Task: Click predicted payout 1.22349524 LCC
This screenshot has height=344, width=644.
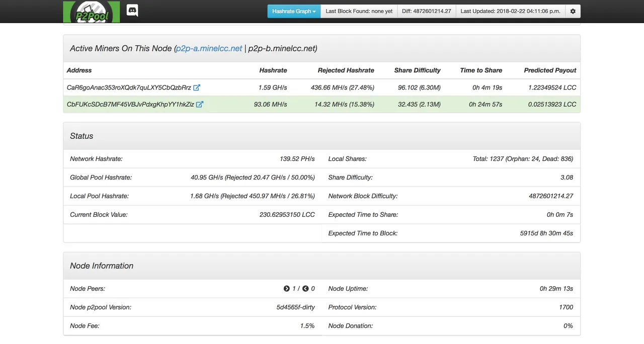Action: [552, 88]
